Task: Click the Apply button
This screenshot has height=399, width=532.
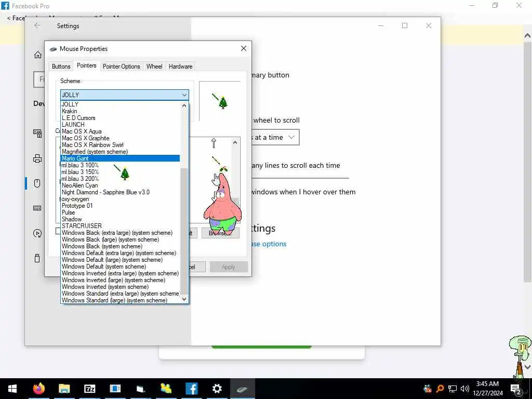Action: click(229, 267)
